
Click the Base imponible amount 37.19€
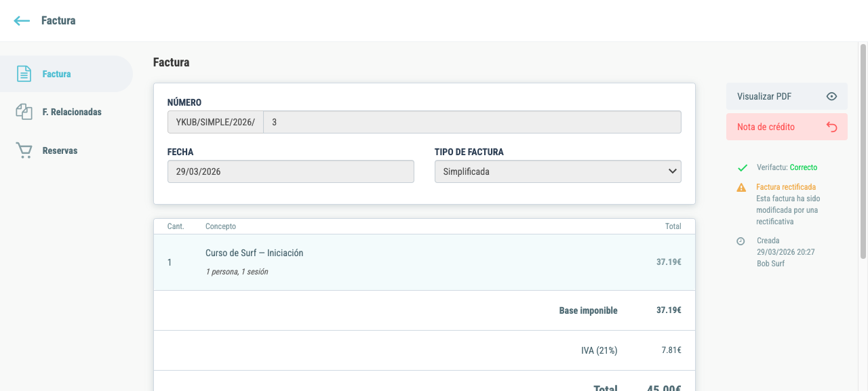point(669,310)
